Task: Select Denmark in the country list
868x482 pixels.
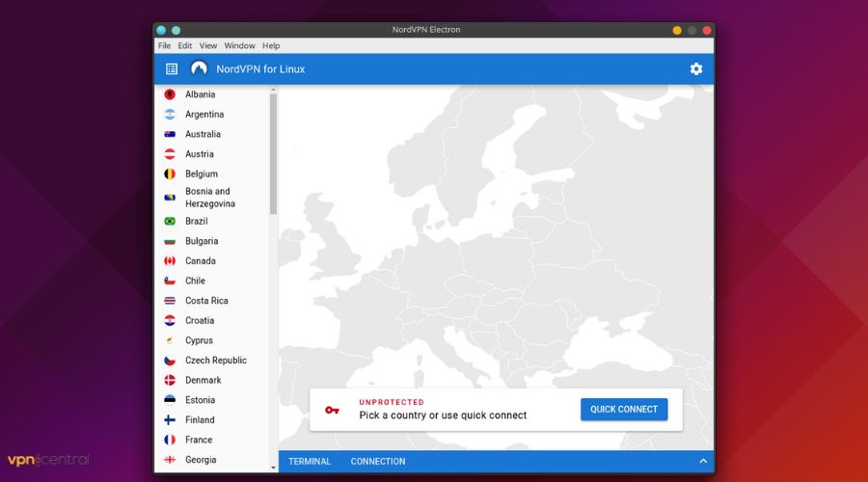Action: 203,381
